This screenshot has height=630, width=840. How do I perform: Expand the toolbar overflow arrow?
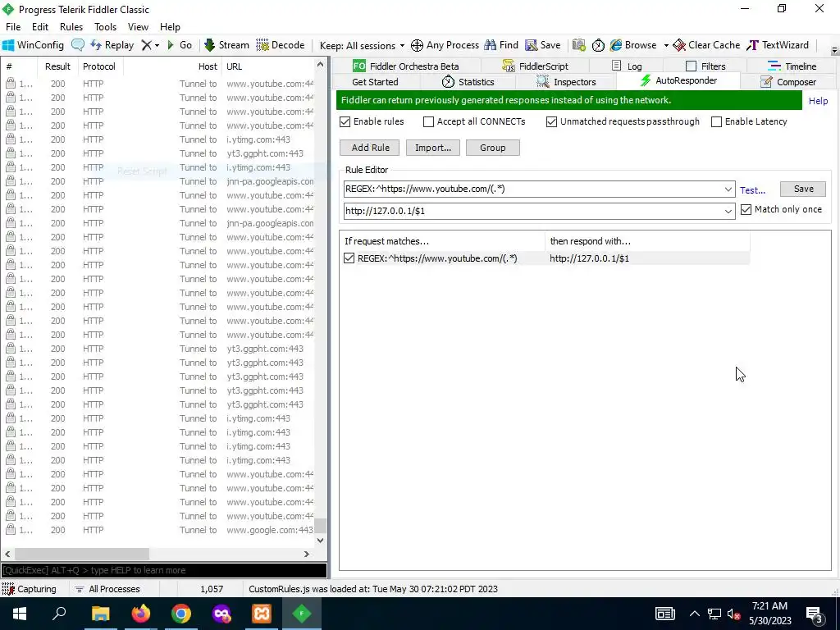click(x=834, y=50)
